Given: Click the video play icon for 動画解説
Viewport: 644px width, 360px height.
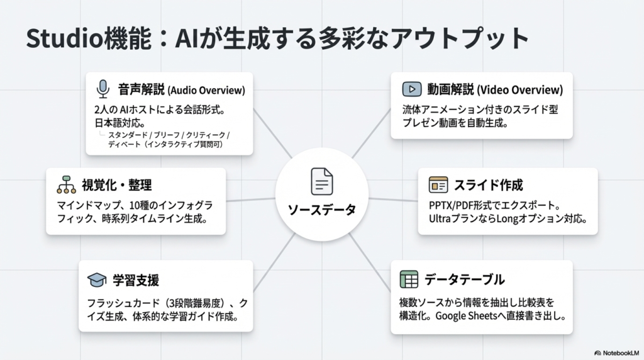Looking at the screenshot, I should (411, 89).
